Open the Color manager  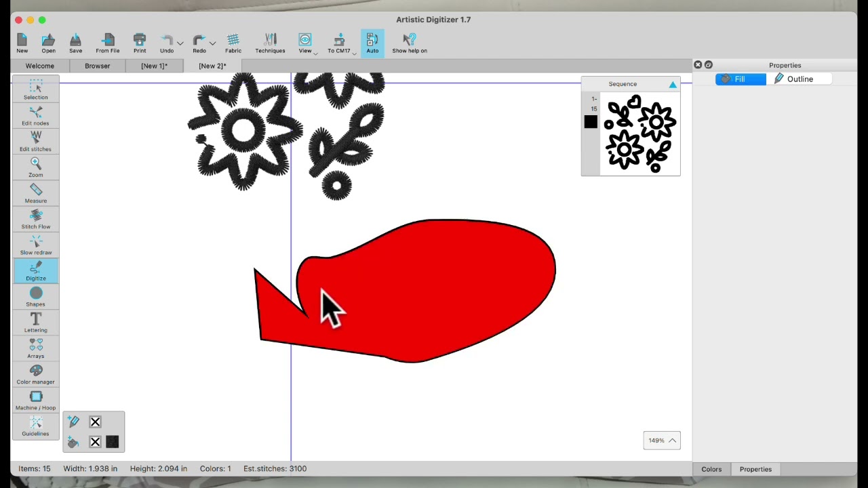[36, 373]
